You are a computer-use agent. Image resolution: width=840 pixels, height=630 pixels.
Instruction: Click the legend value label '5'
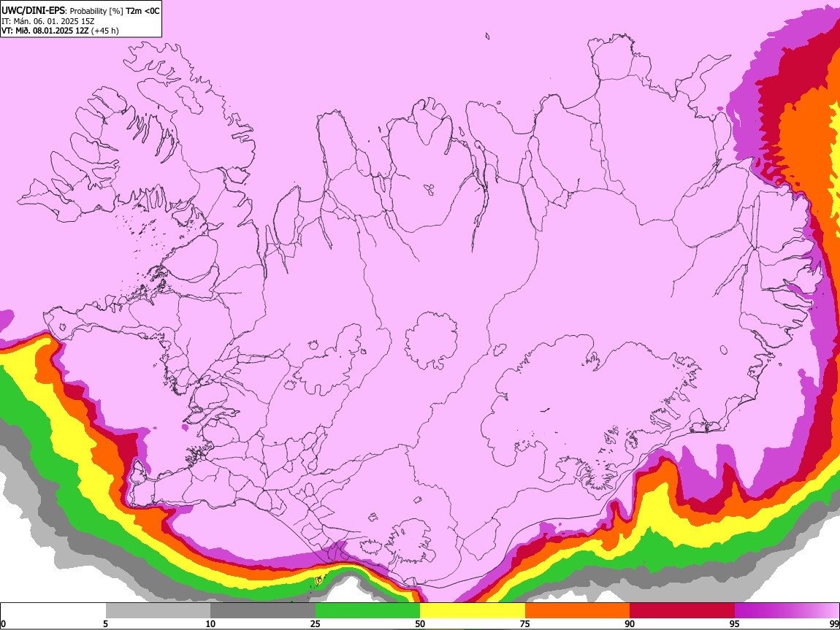click(106, 623)
